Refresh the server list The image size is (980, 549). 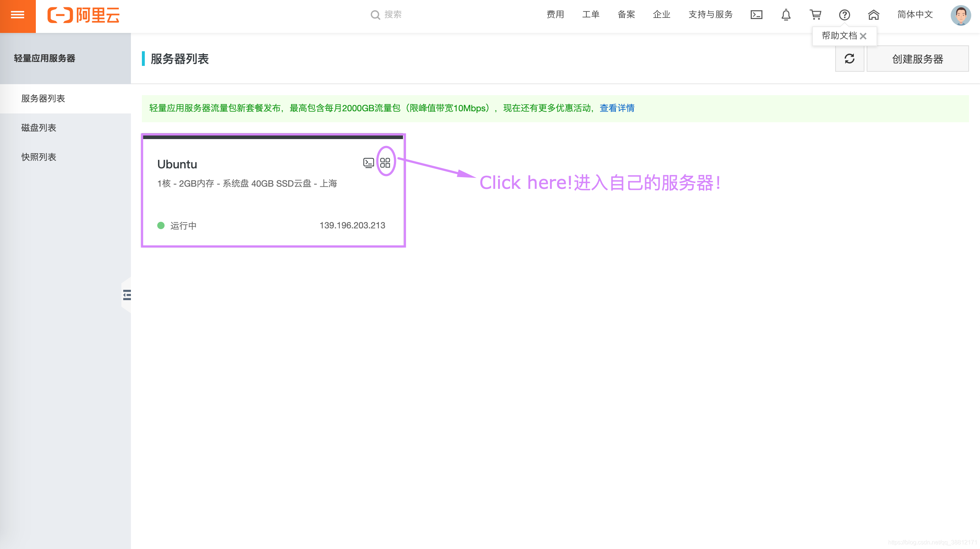coord(849,59)
